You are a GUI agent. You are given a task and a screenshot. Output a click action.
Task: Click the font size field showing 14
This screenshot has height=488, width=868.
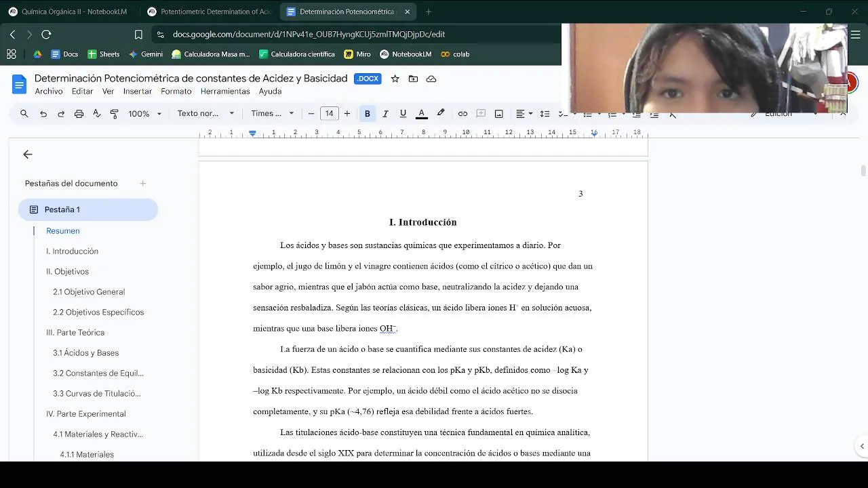point(329,114)
